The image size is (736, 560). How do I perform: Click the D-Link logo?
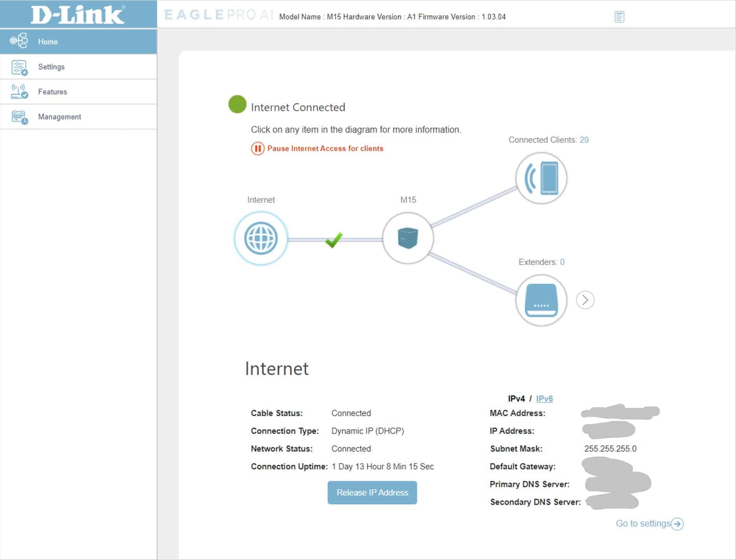point(78,15)
